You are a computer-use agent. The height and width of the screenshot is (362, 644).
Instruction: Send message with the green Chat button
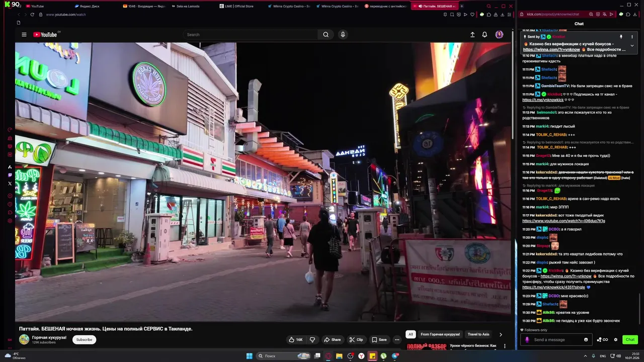tap(630, 339)
